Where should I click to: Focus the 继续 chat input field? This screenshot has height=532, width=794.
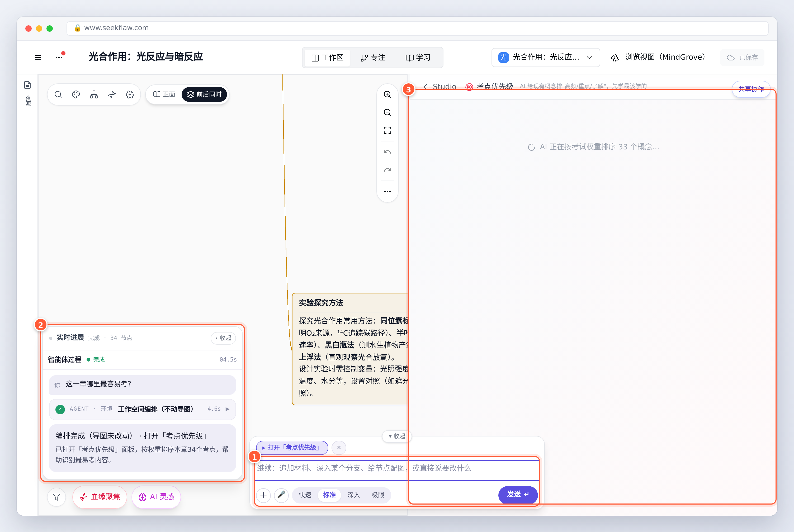pos(397,471)
